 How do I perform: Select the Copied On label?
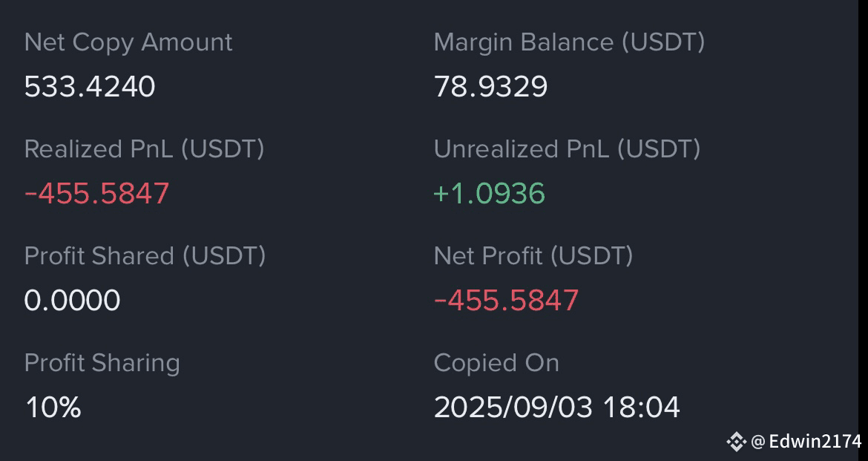point(496,363)
